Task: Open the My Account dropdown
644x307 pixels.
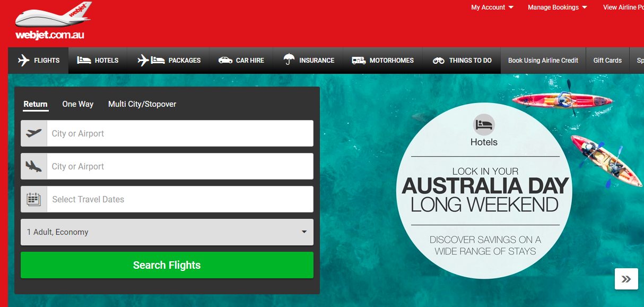Action: [492, 7]
